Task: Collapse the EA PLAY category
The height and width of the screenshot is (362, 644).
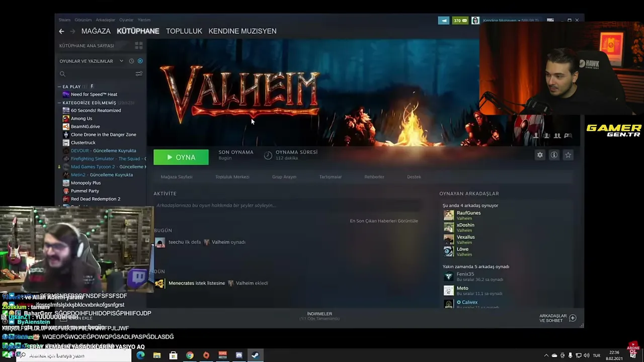Action: [x=59, y=86]
